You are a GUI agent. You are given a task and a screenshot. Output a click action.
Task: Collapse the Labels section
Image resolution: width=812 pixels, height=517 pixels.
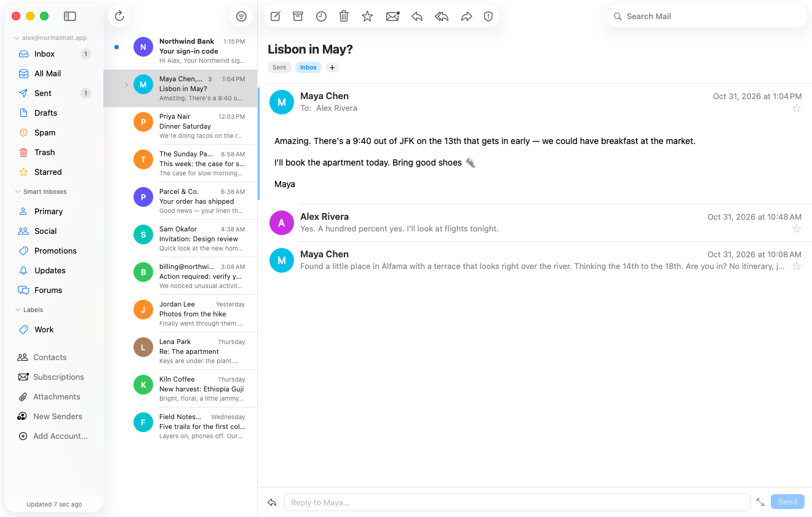pos(17,310)
